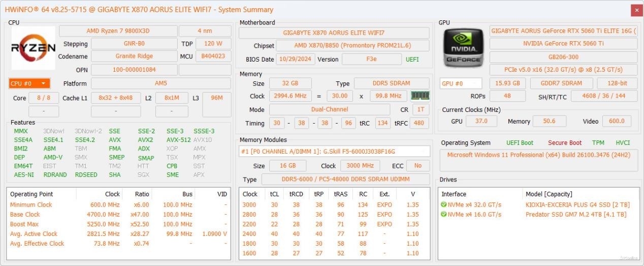The image size is (644, 266).
Task: Click the DDR5-6000 / PC5-48000 module type field
Action: (x=345, y=180)
